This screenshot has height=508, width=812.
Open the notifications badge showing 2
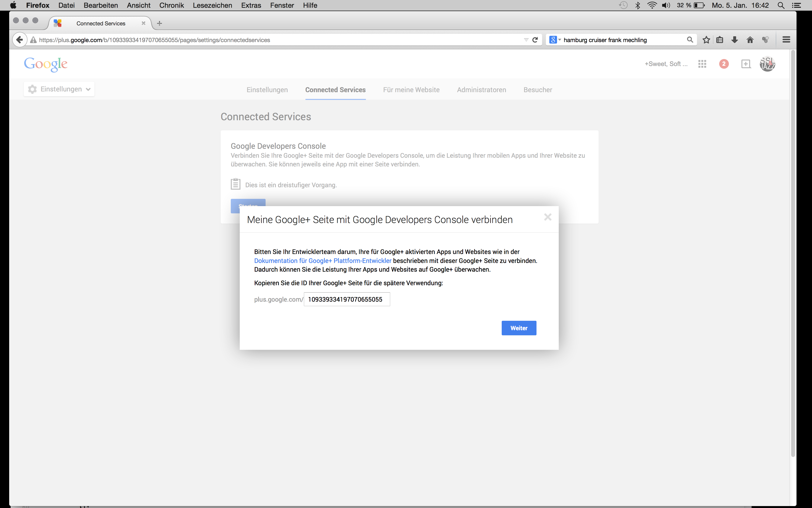pos(724,64)
